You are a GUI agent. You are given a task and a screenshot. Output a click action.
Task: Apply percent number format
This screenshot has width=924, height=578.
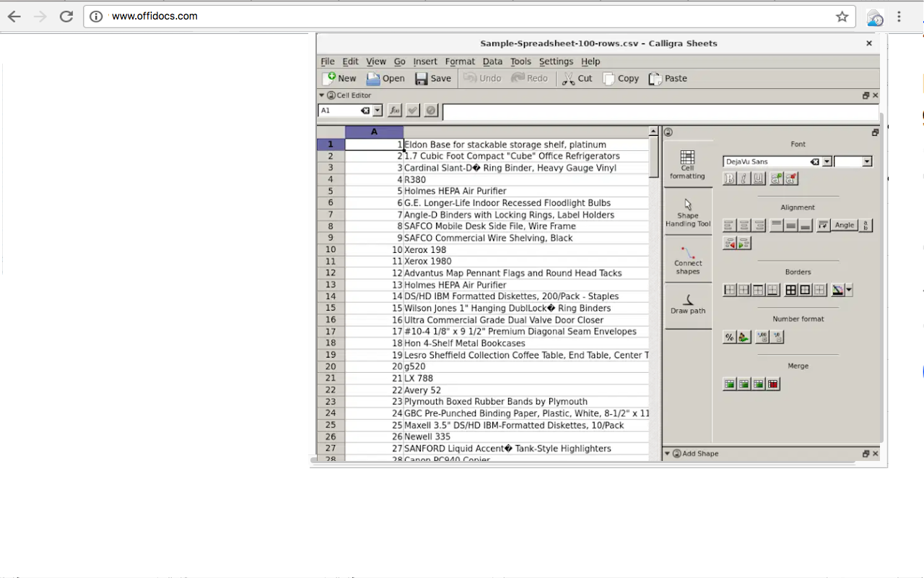pyautogui.click(x=729, y=337)
